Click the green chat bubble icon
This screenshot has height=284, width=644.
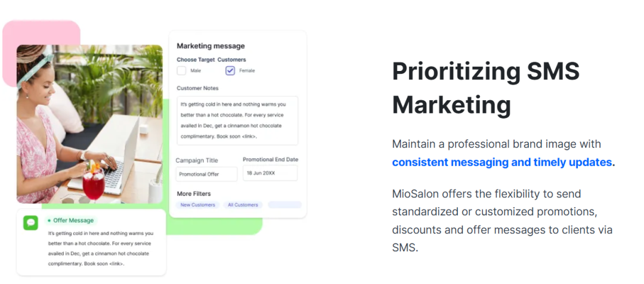pyautogui.click(x=30, y=223)
